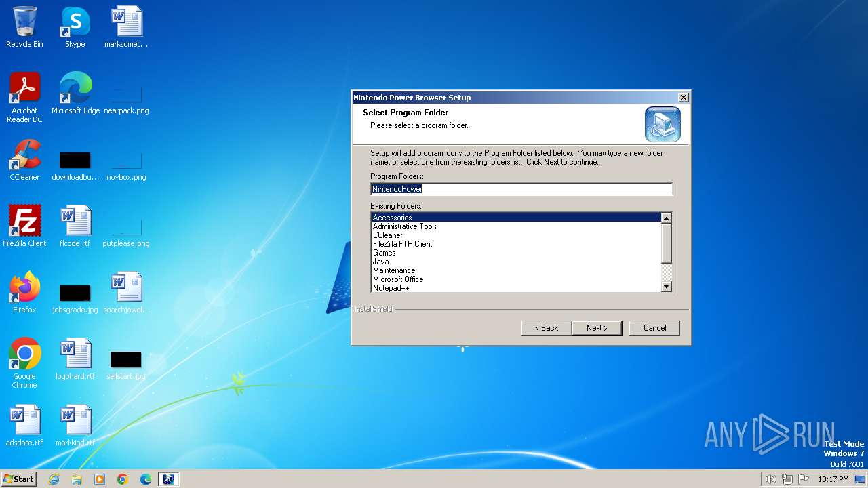
Task: Select Maintenance folder entry
Action: [515, 270]
